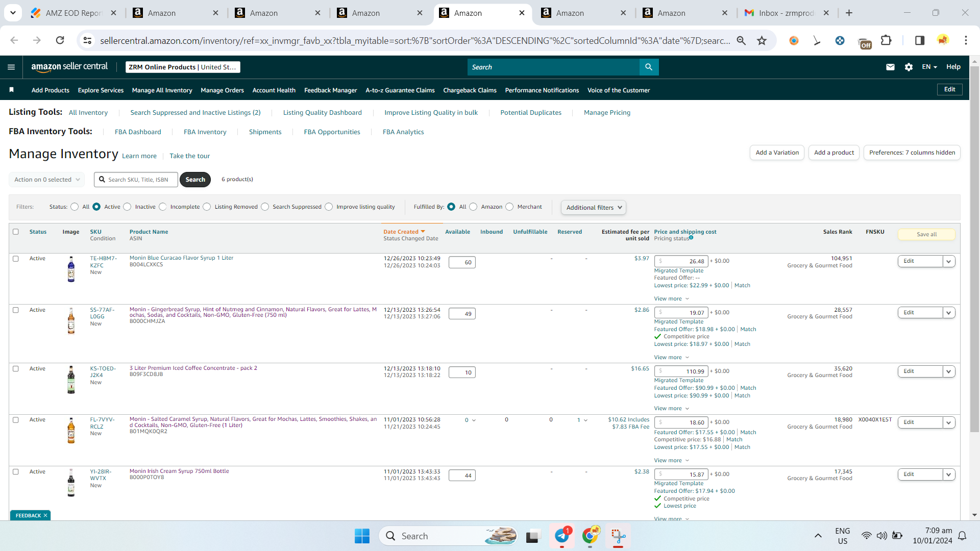Click the Amazon Seller Central logo

coord(69,67)
